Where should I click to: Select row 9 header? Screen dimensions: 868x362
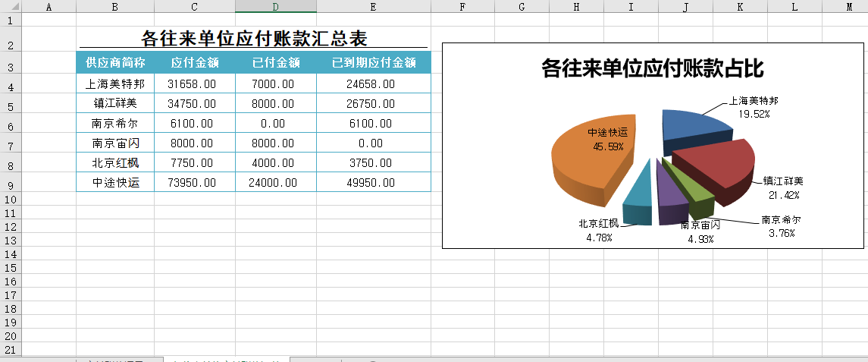(10, 184)
